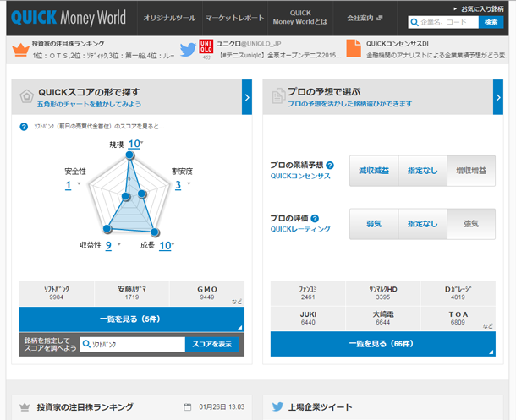The height and width of the screenshot is (420, 516).
Task: Select the ソフトバンク 9984 stock cell
Action: [57, 293]
